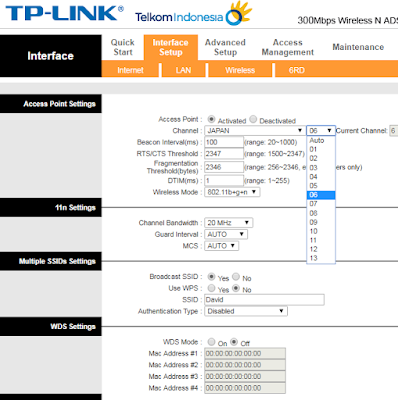Screen dimensions: 398x400
Task: Choose channel 13 in the list
Action: click(321, 258)
